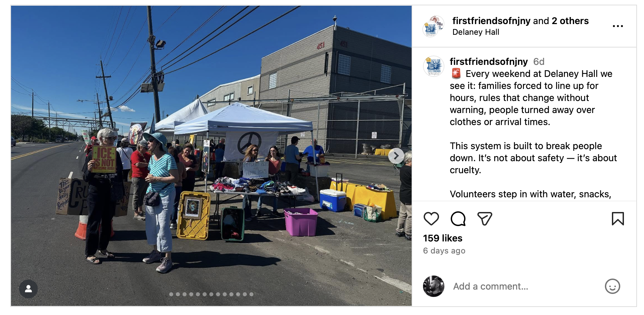644x315 pixels.
Task: Share post with paper plane icon
Action: point(485,219)
